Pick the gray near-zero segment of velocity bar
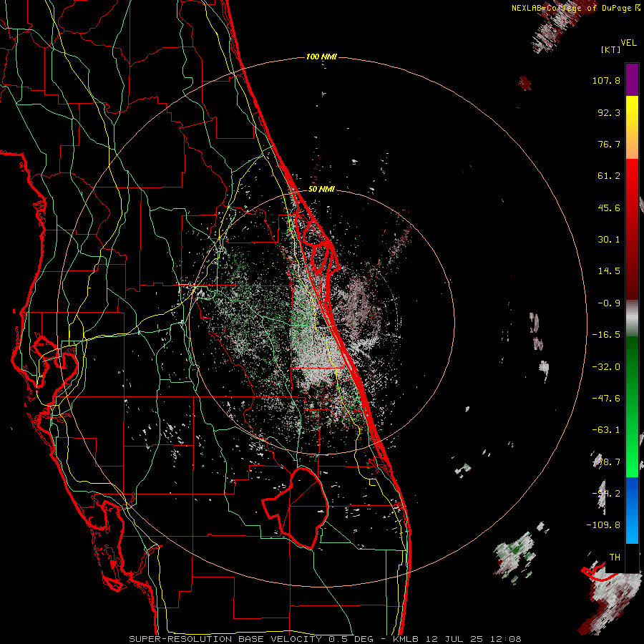 point(632,316)
